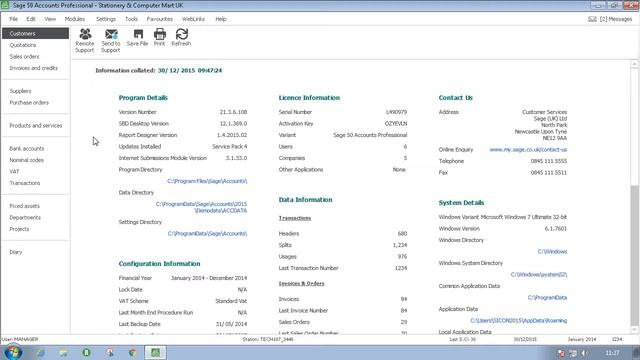Screen dimensions: 640x360
Task: Open the Modules menu
Action: tap(75, 19)
